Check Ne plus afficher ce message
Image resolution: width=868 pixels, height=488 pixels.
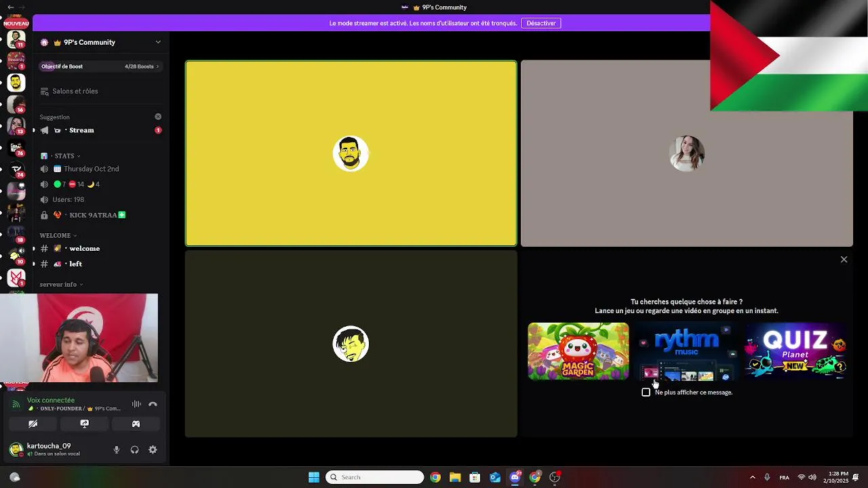646,392
